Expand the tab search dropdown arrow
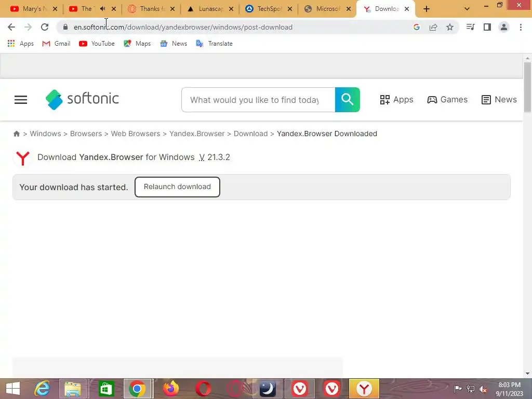 (x=467, y=9)
